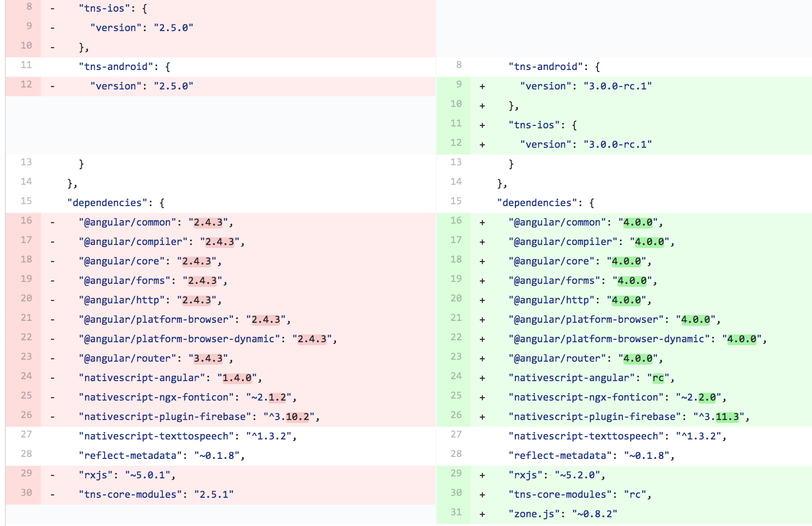Click added line number 31 for zone.js
Image resolution: width=812 pixels, height=526 pixels.
coord(456,512)
